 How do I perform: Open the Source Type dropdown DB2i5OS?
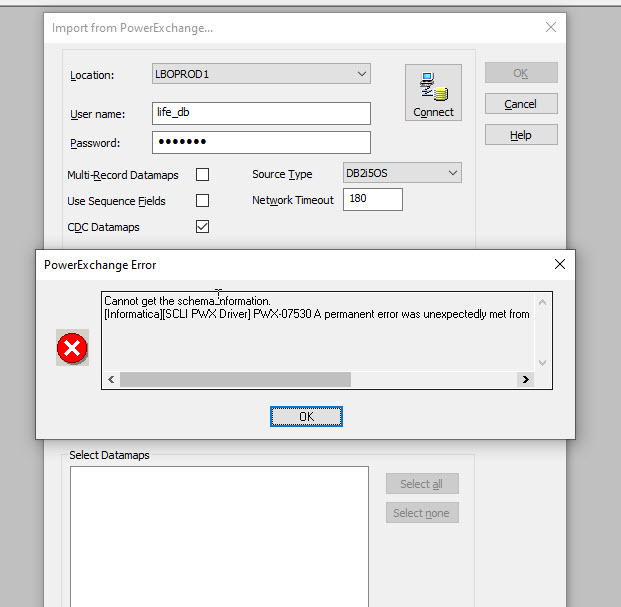402,173
